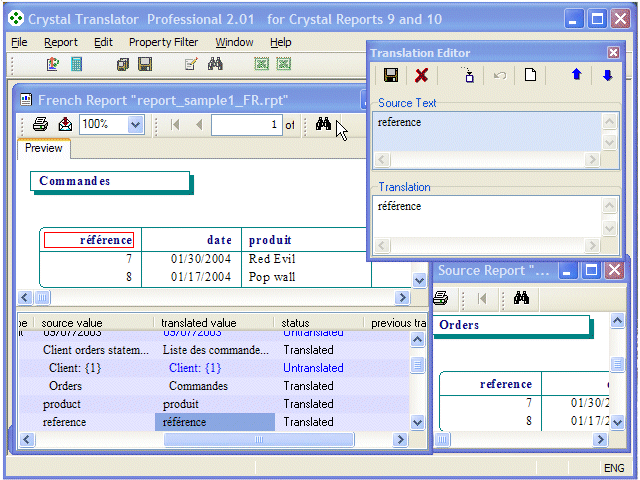The width and height of the screenshot is (640, 480).
Task: Click into the Translation text box
Action: 487,216
